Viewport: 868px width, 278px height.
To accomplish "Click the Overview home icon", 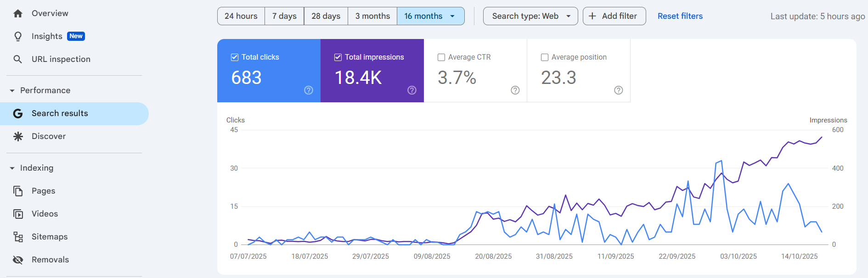I will 18,13.
